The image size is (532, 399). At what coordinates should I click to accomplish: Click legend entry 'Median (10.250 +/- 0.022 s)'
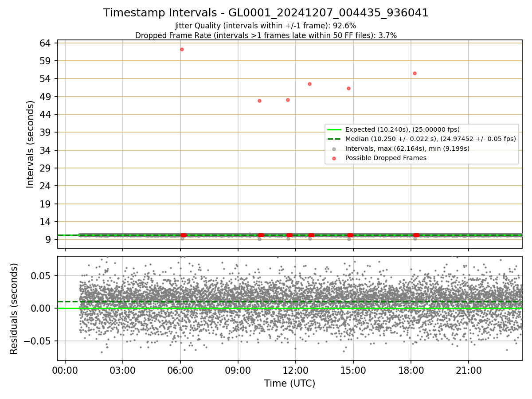[430, 139]
